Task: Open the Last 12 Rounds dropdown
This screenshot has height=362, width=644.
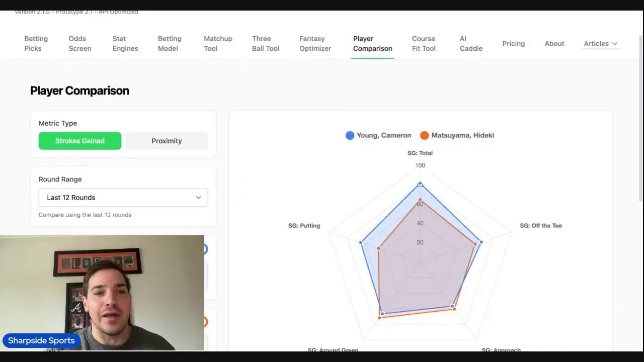Action: pos(123,198)
